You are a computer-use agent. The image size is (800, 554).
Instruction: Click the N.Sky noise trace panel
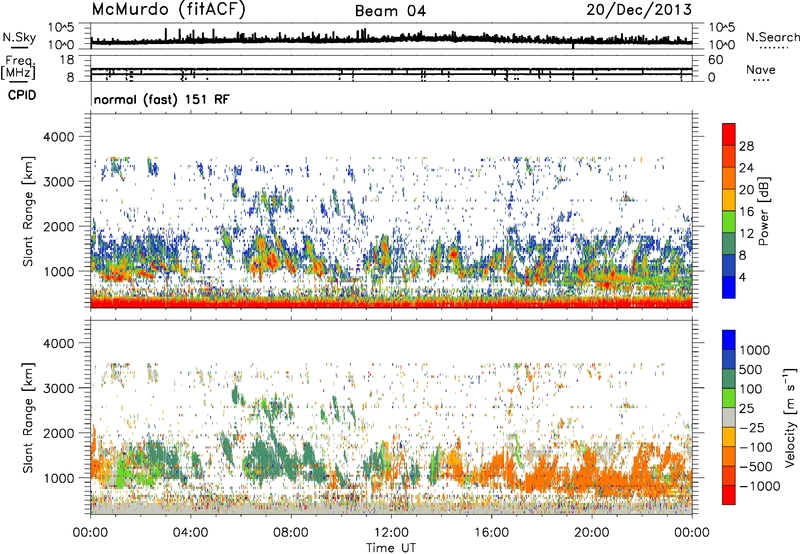coord(391,37)
